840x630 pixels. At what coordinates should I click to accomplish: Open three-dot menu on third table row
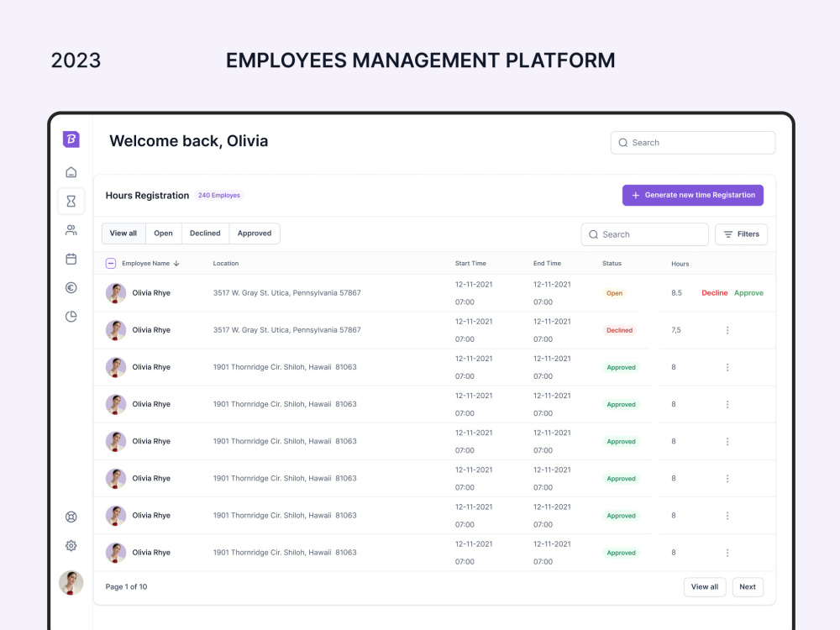click(x=727, y=368)
